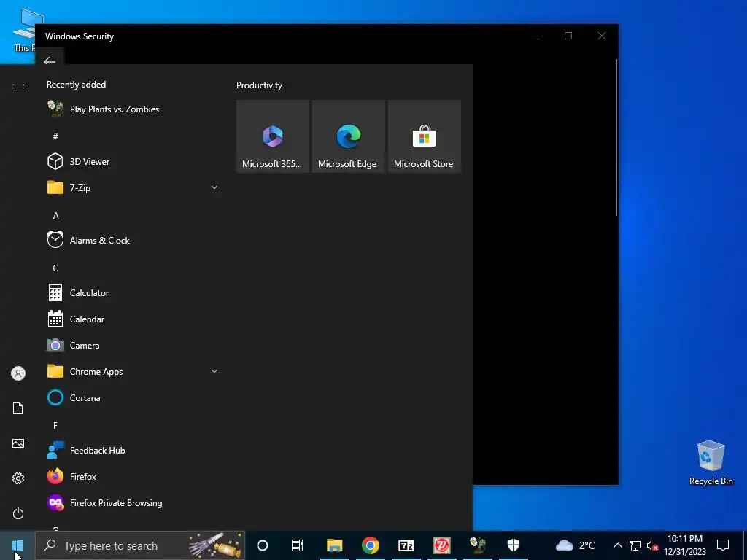
Task: Click muted volume tray icon
Action: 652,545
